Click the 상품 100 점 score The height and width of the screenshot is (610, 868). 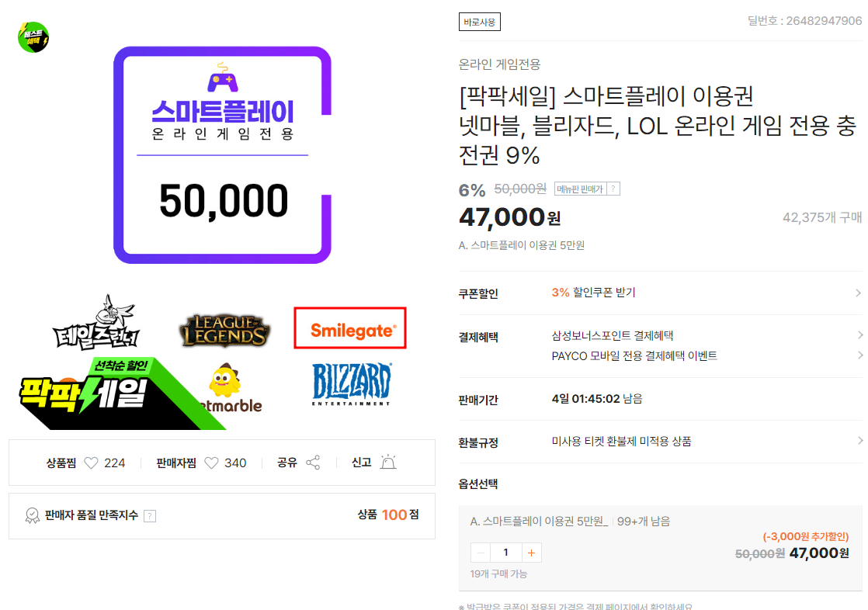point(388,515)
